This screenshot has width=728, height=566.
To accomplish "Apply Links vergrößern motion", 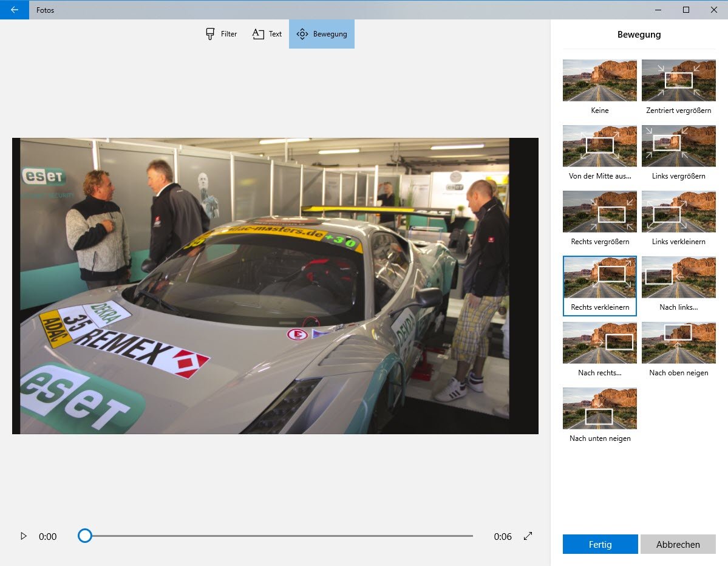I will click(x=678, y=146).
